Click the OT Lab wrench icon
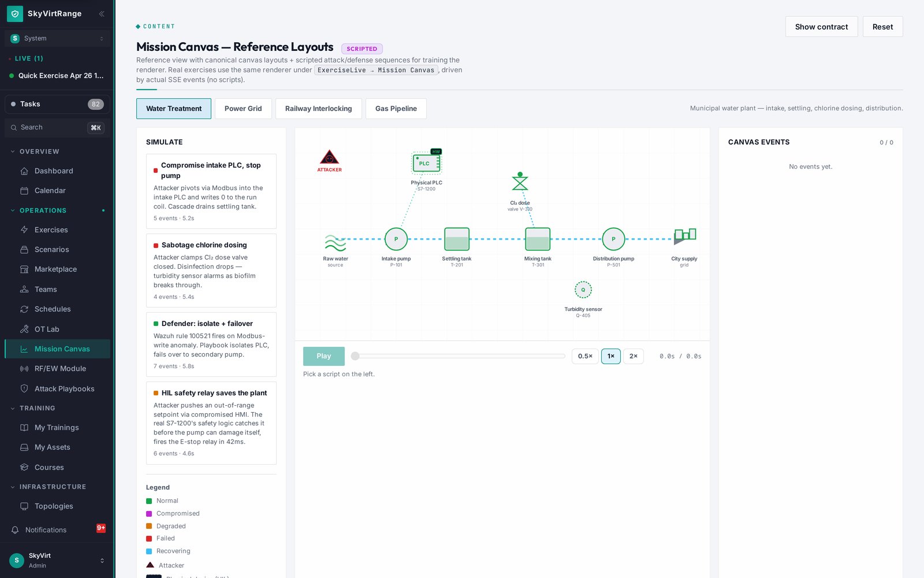Image resolution: width=924 pixels, height=578 pixels. point(24,329)
